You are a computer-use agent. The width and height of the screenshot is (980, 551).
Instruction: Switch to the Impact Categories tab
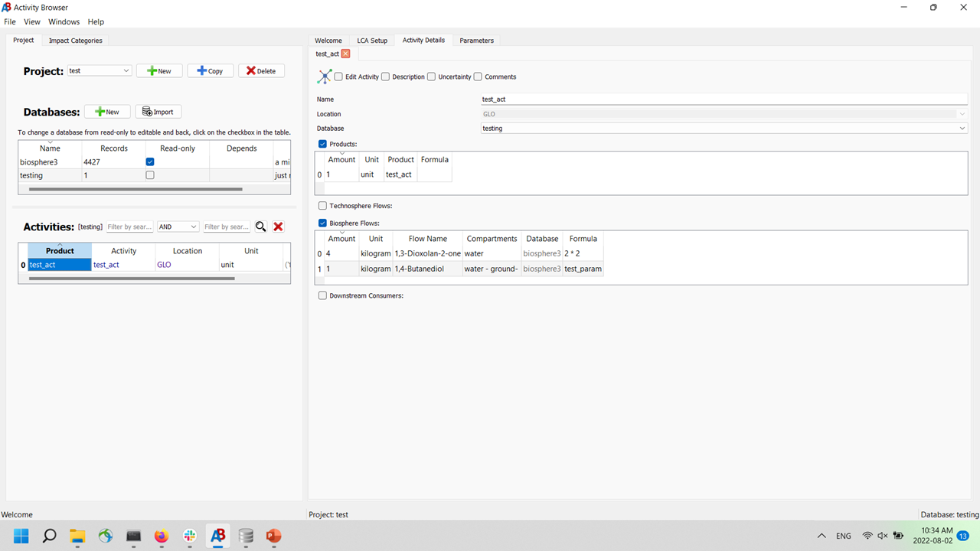point(75,41)
